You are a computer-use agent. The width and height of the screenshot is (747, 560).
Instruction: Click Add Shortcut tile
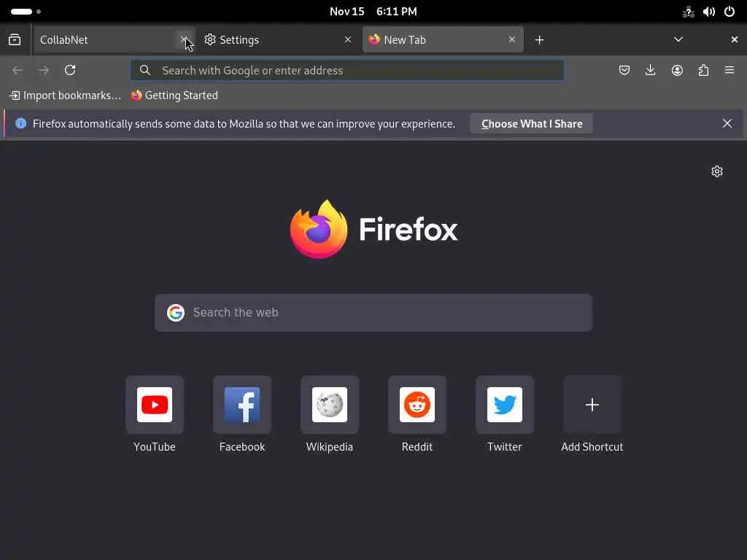click(x=592, y=414)
